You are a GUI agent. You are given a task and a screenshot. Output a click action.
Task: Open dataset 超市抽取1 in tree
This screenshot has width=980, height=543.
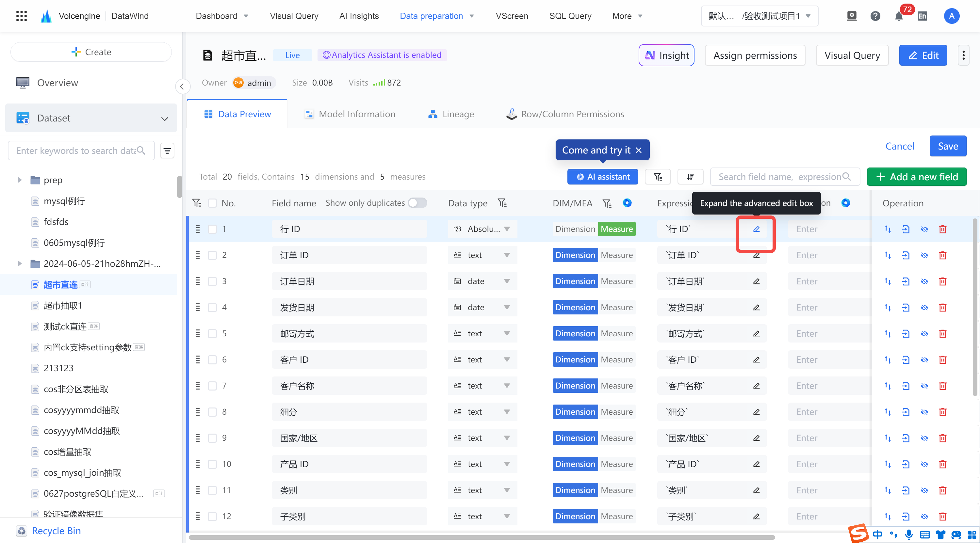(x=63, y=305)
